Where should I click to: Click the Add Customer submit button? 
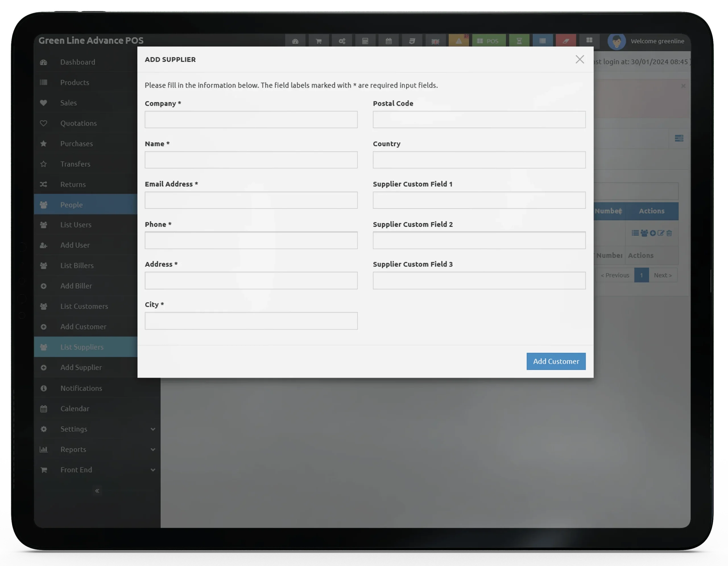click(556, 361)
